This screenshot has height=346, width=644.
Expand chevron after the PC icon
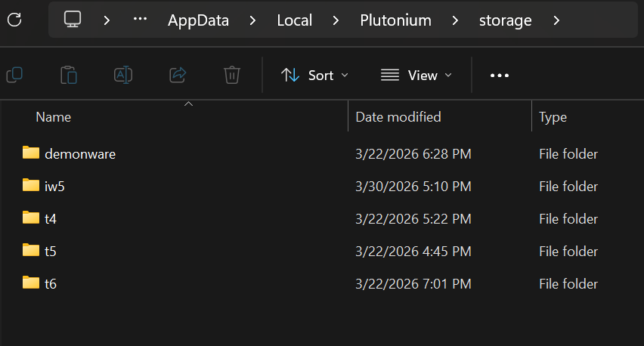click(107, 20)
